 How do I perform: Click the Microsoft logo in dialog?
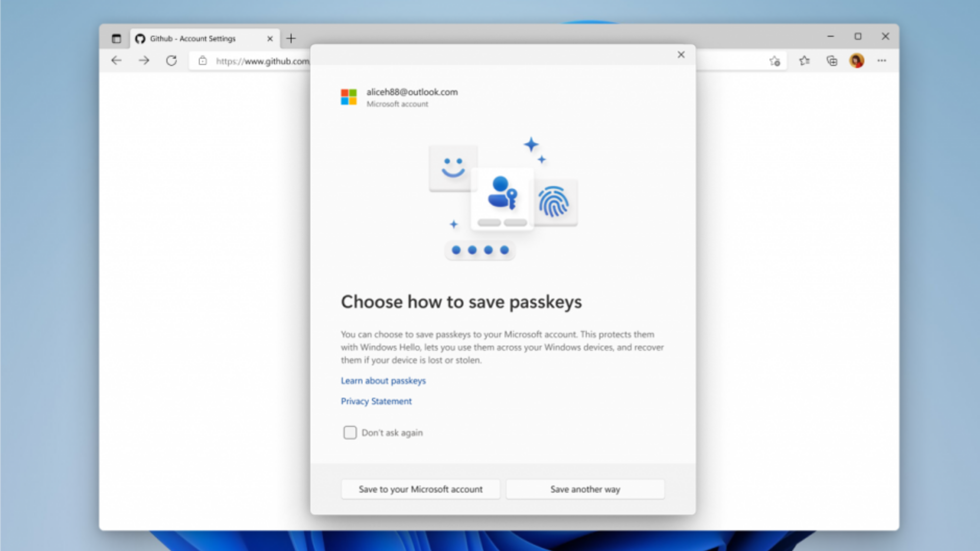[x=349, y=97]
